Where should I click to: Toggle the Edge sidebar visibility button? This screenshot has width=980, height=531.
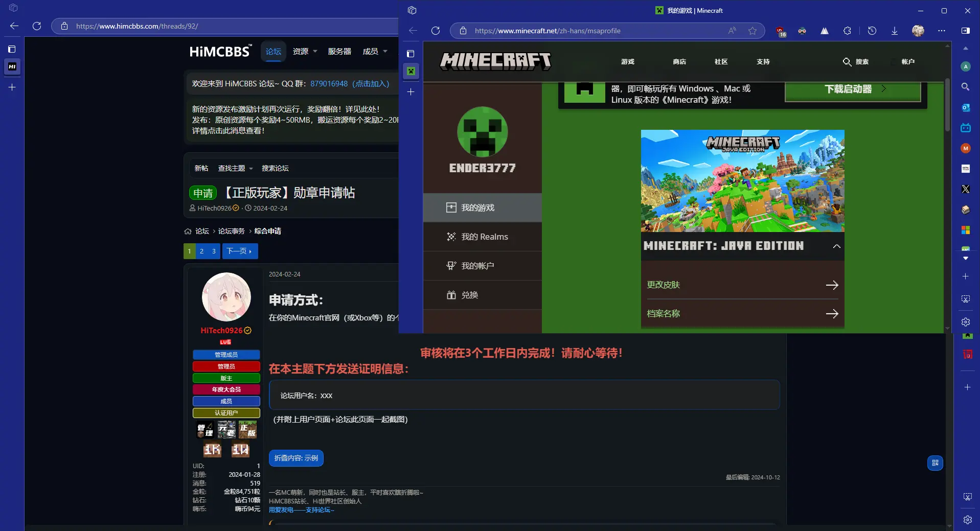tap(966, 31)
